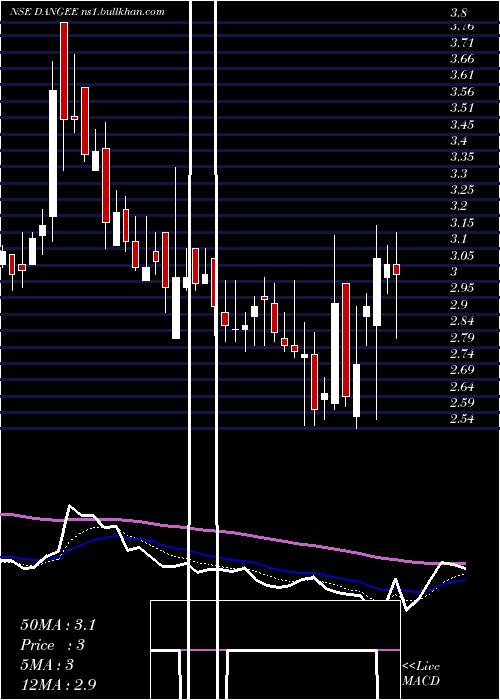
Task: Click the 3.8 price axis label
Action: coord(458,13)
